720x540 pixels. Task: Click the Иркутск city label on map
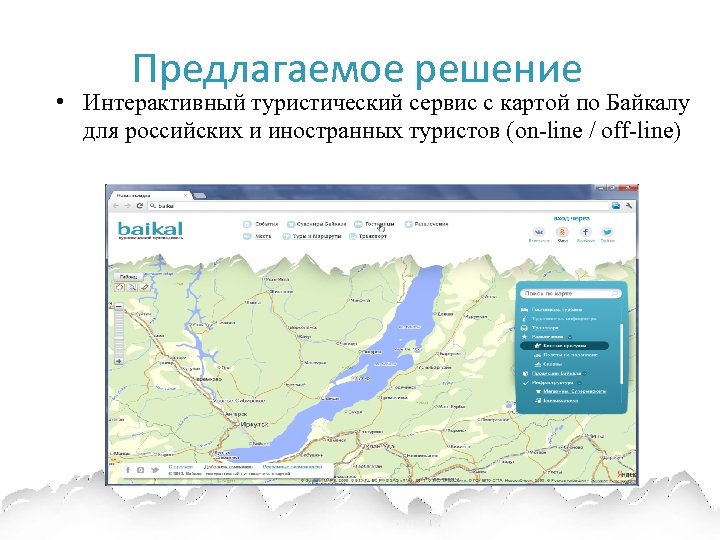[254, 425]
